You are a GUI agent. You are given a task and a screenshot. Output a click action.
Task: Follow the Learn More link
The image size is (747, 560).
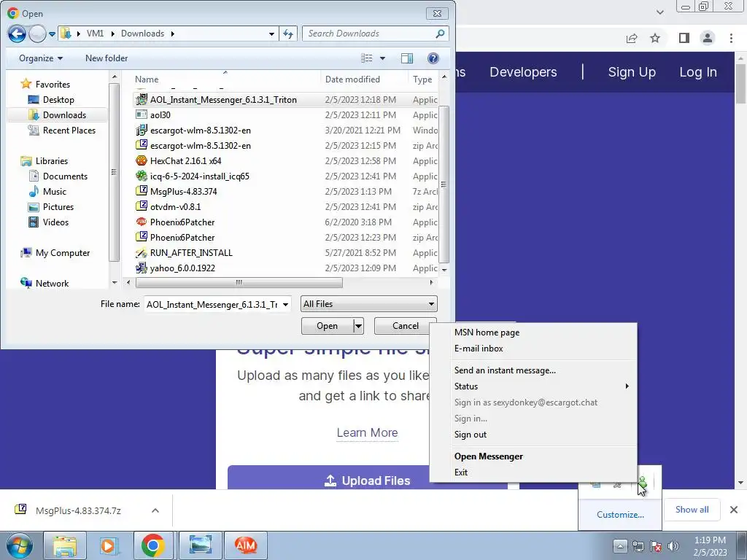tap(368, 432)
